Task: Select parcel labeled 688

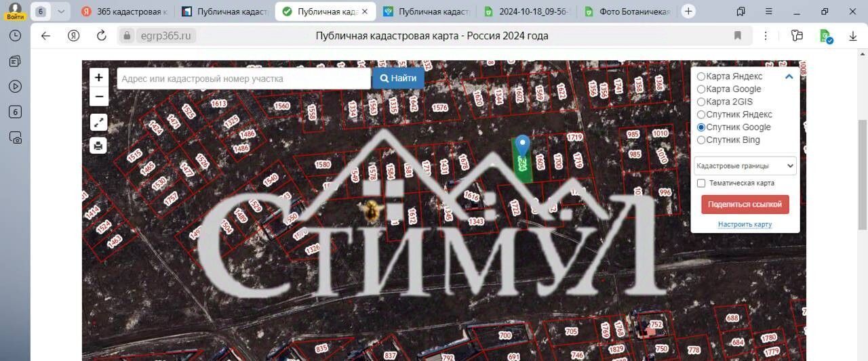Action: click(x=732, y=318)
